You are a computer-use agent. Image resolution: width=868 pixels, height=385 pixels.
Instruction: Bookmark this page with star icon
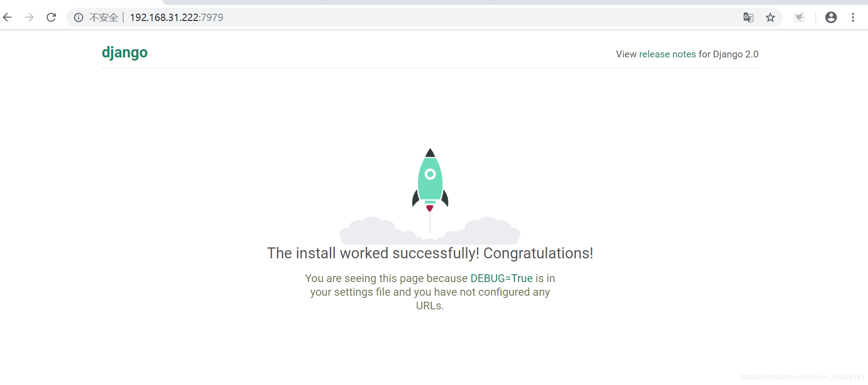[770, 17]
